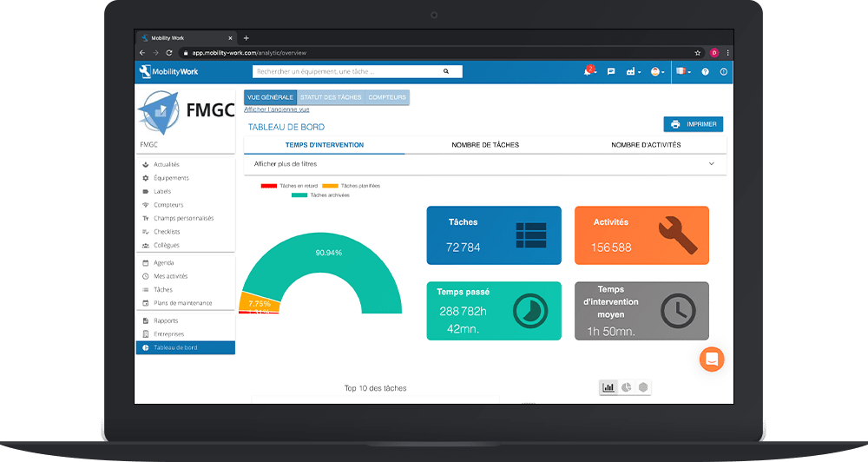Expand Afficher plus de filtres chevron

[712, 164]
